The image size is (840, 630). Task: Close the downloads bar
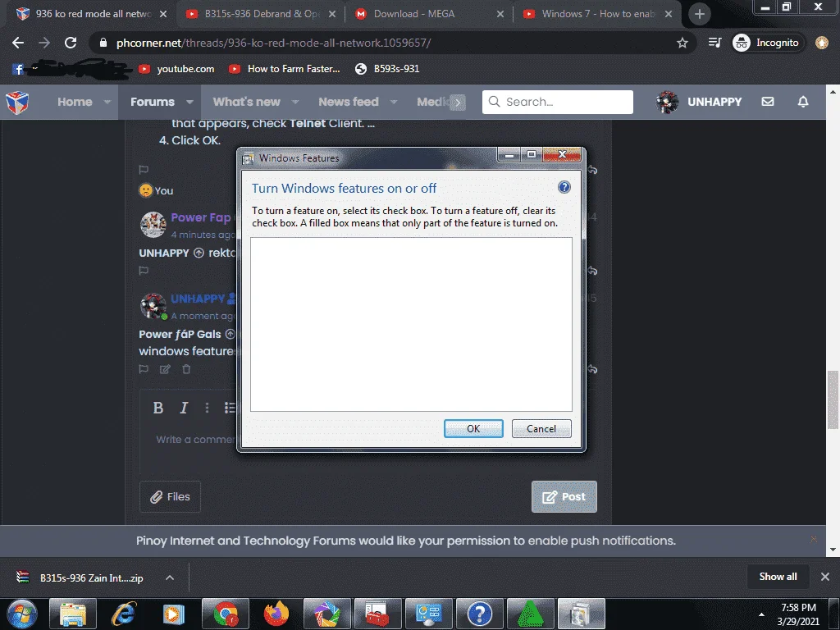(x=825, y=577)
